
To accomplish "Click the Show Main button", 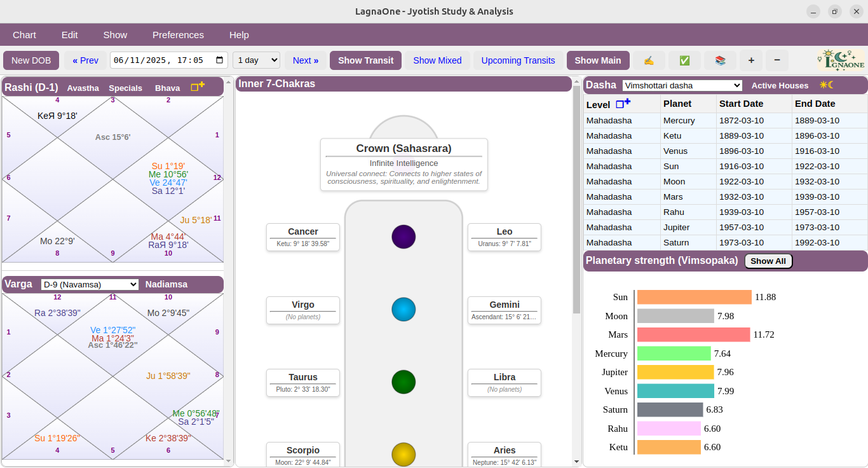I will (x=598, y=60).
